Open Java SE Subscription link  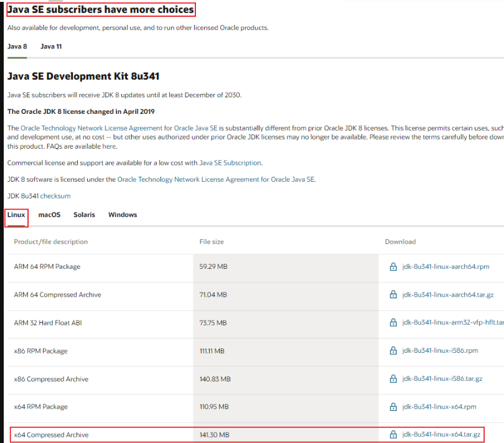pyautogui.click(x=230, y=163)
